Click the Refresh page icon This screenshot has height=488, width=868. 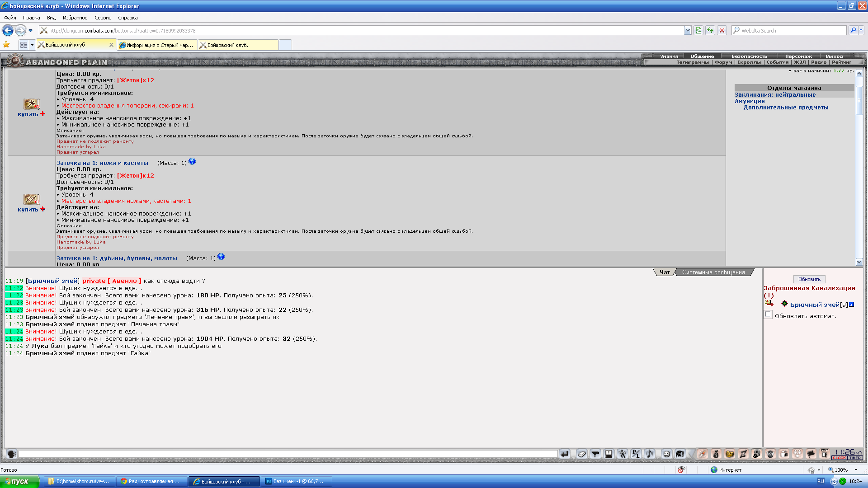pos(710,30)
